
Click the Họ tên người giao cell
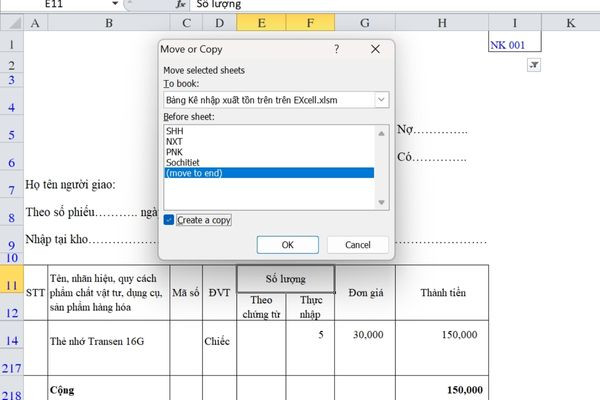point(70,184)
